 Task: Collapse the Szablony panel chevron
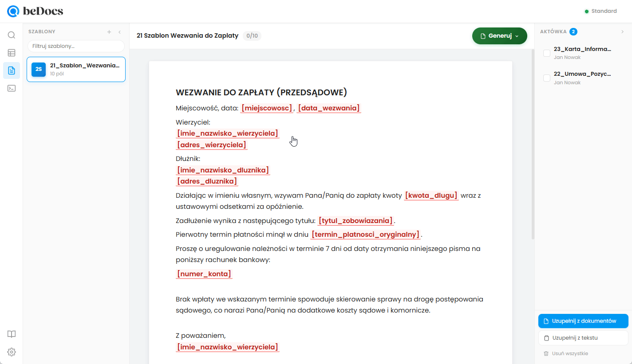[119, 32]
